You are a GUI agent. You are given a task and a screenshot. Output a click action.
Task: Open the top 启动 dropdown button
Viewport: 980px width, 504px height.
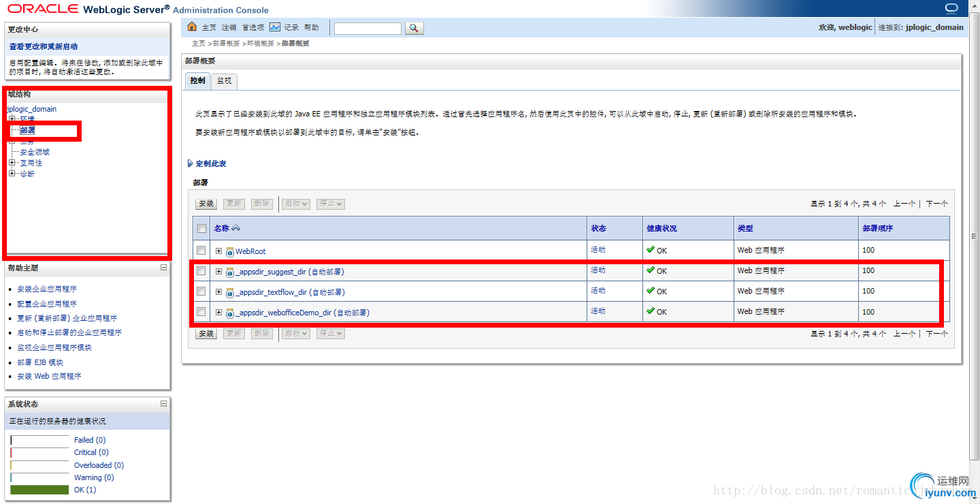point(296,204)
